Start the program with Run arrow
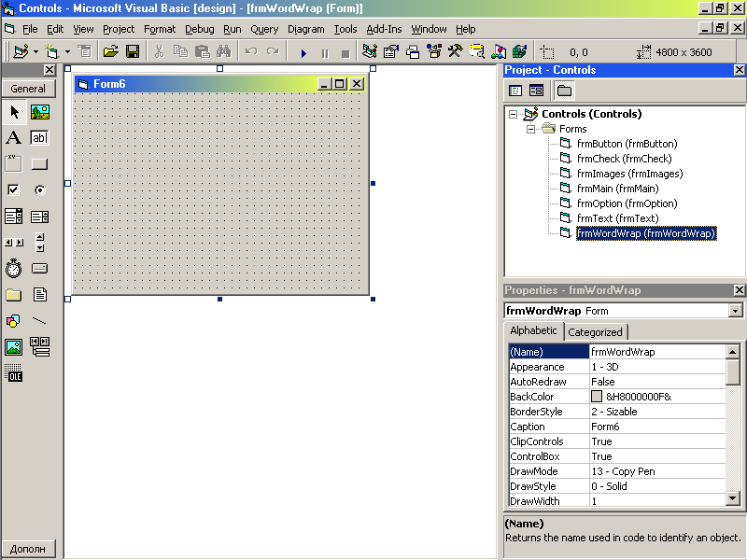 303,52
